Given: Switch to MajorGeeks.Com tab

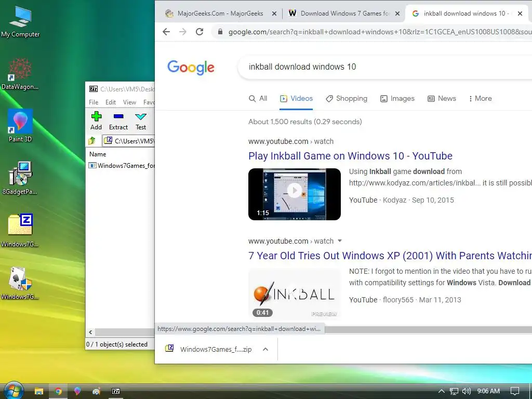Looking at the screenshot, I should (x=220, y=14).
